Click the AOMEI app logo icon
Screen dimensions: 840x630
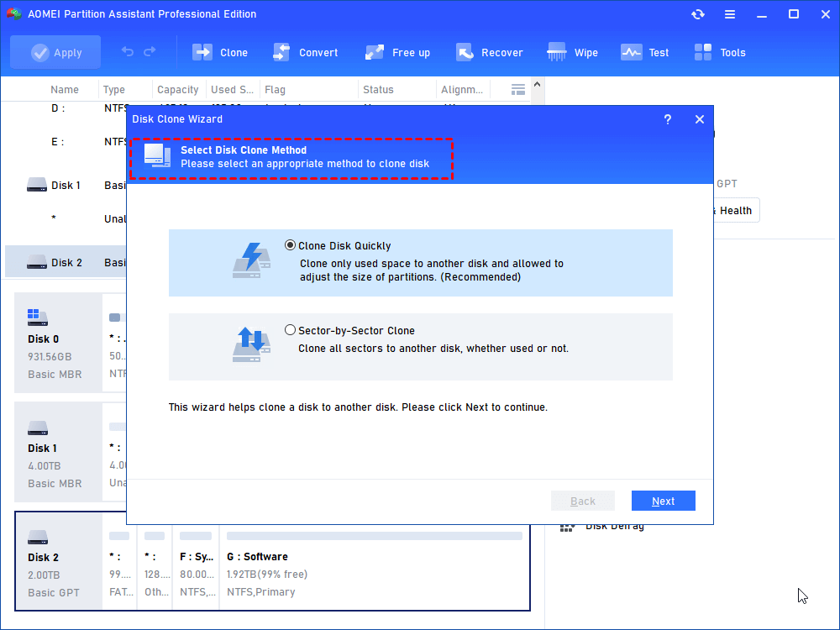pos(14,14)
